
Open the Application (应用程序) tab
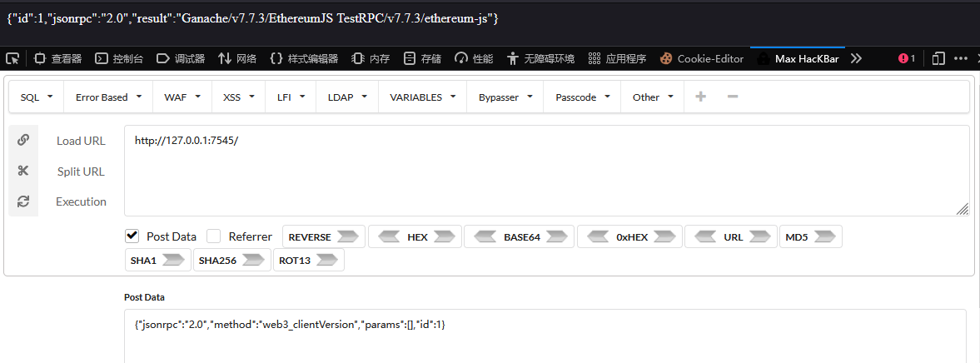pyautogui.click(x=617, y=59)
